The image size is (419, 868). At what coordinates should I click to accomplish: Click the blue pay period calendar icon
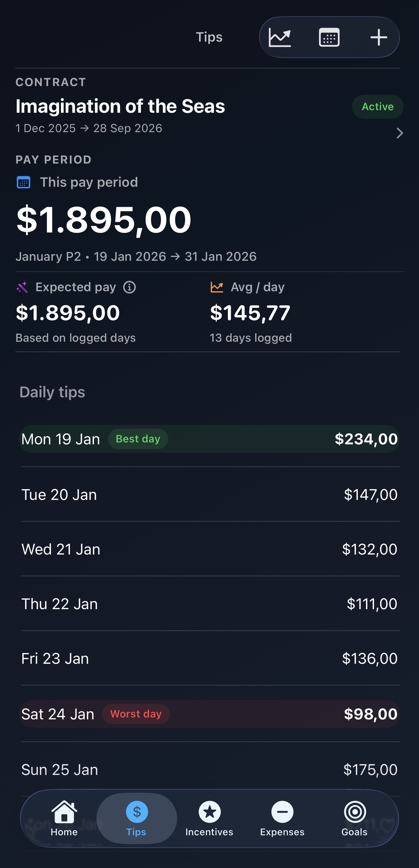coord(23,183)
